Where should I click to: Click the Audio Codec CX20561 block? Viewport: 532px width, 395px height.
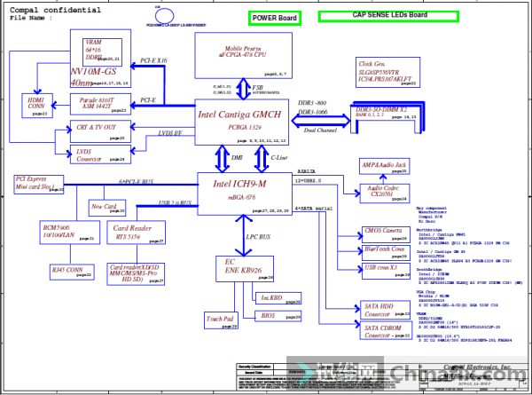click(385, 194)
